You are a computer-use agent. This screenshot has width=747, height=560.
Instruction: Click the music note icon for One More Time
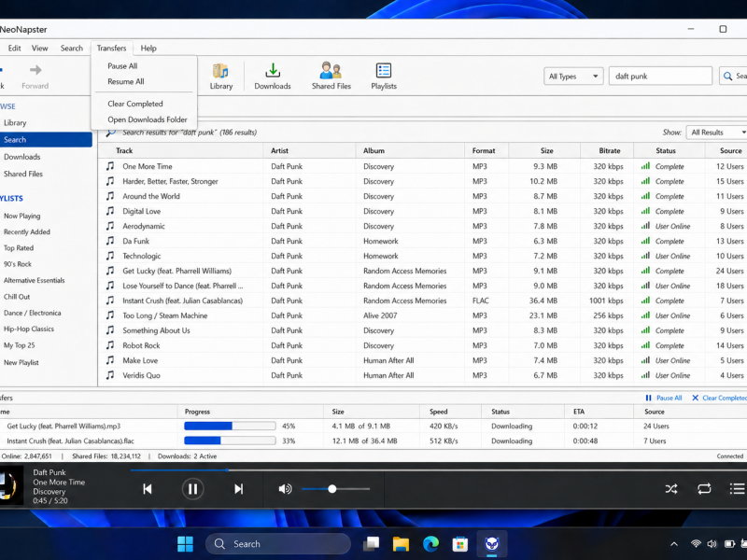[x=110, y=166]
